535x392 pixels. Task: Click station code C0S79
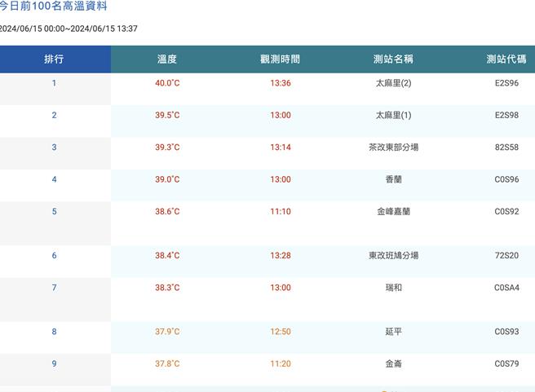point(506,363)
